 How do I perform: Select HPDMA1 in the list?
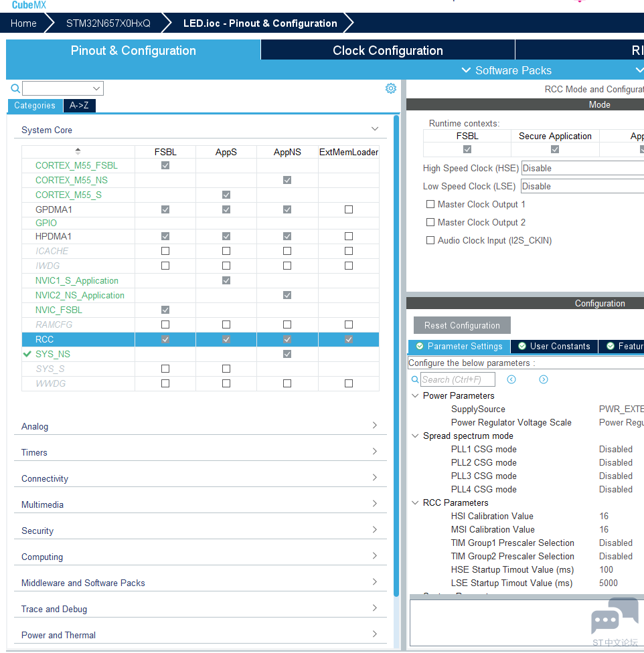[54, 236]
